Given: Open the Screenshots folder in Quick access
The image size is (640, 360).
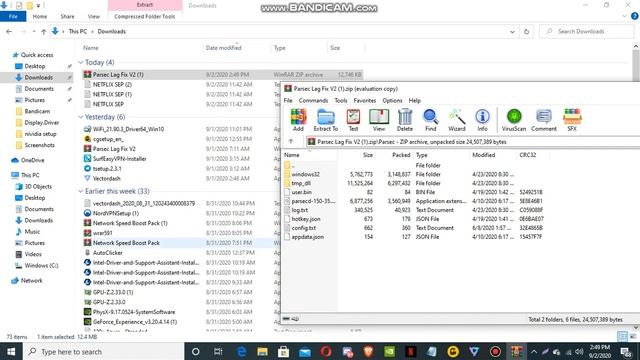Looking at the screenshot, I should (40, 145).
